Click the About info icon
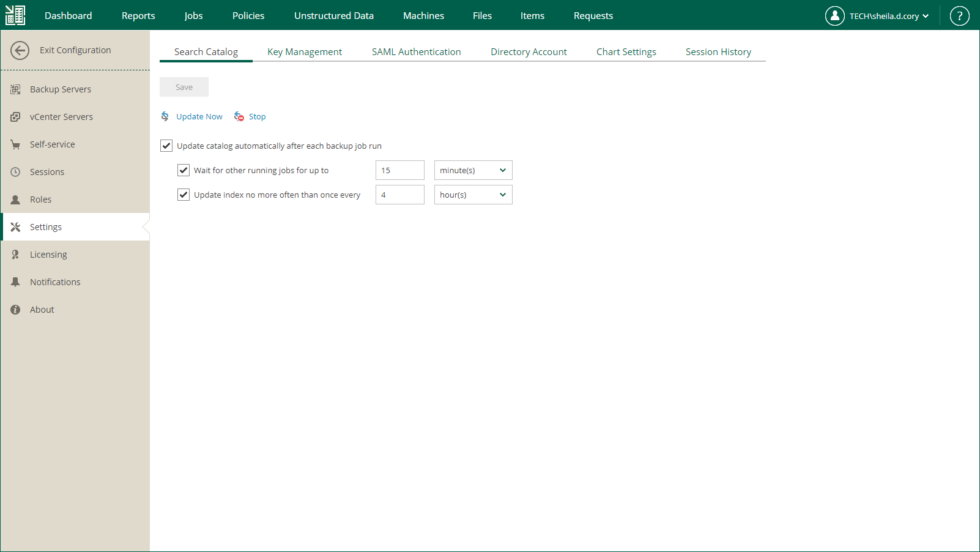This screenshot has width=980, height=552. [x=15, y=310]
